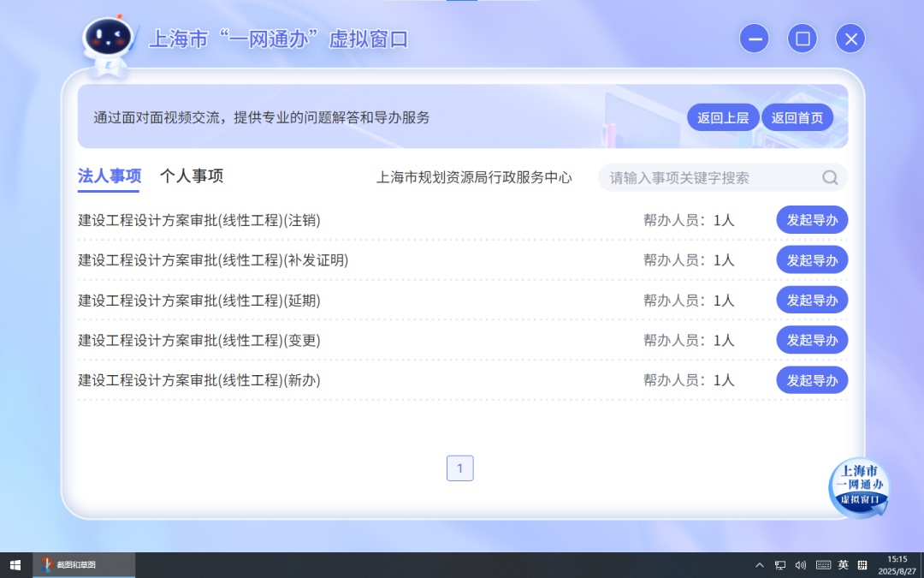This screenshot has height=578, width=924.
Task: Show hidden system tray icons
Action: (x=760, y=565)
